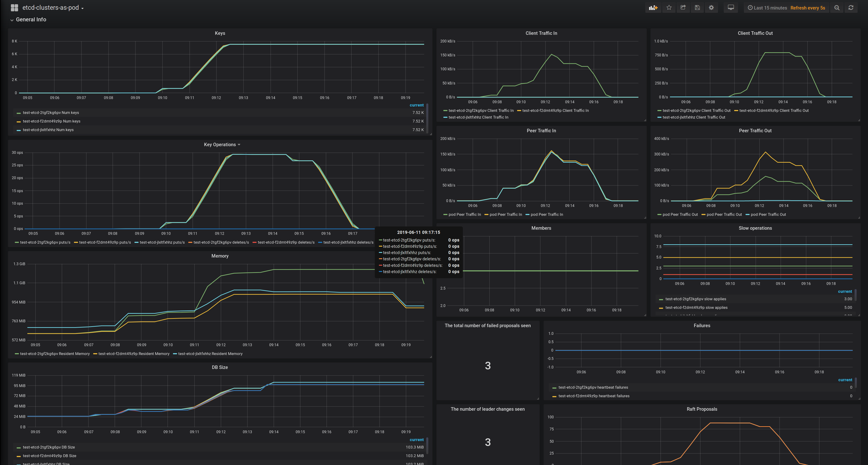Click the Add panel icon

[x=653, y=8]
